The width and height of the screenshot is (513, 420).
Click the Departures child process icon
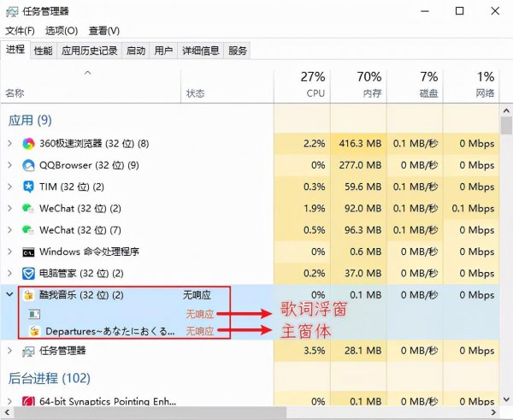34,331
